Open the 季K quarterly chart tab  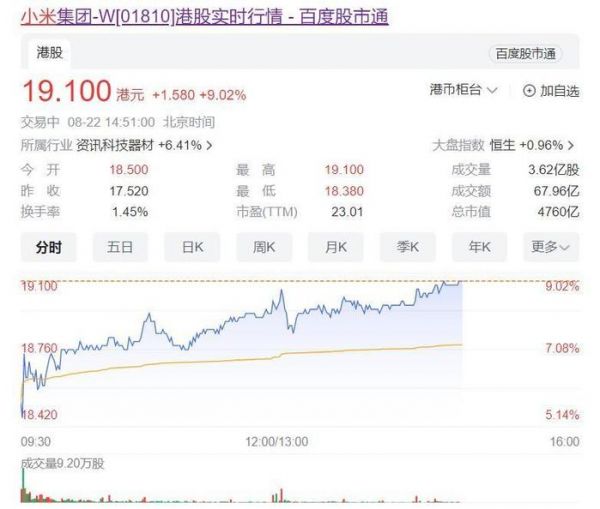(x=407, y=246)
